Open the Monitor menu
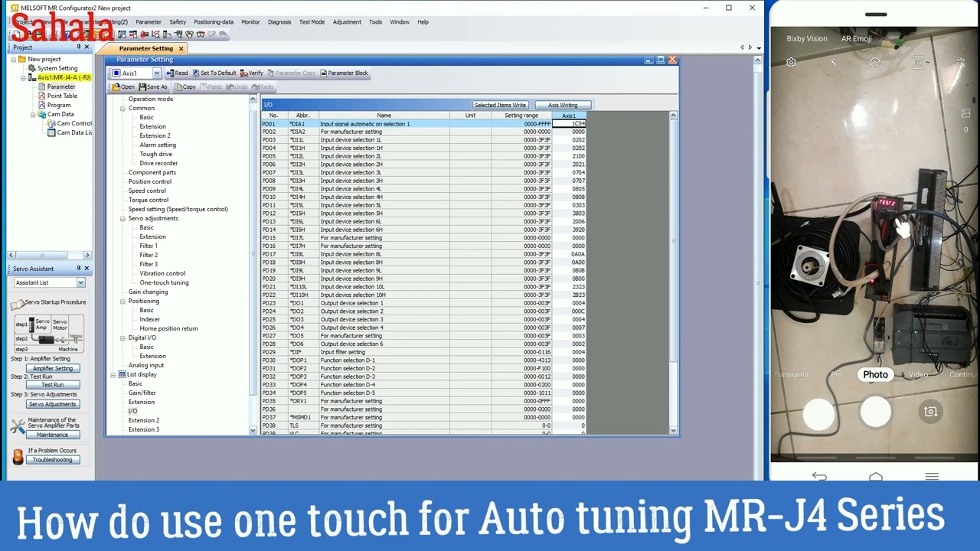 point(250,22)
